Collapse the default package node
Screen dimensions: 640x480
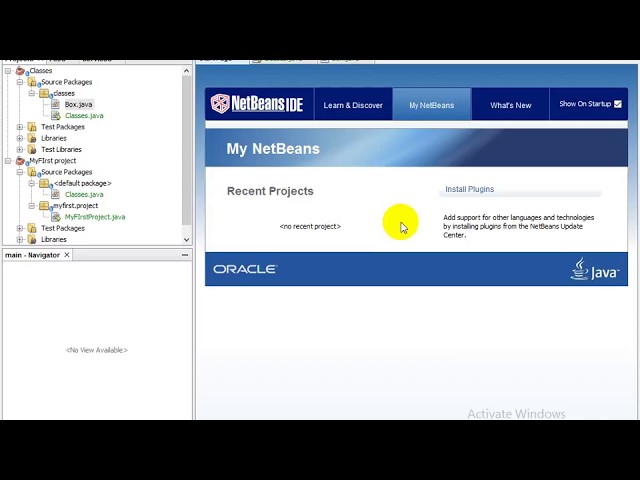click(x=31, y=183)
